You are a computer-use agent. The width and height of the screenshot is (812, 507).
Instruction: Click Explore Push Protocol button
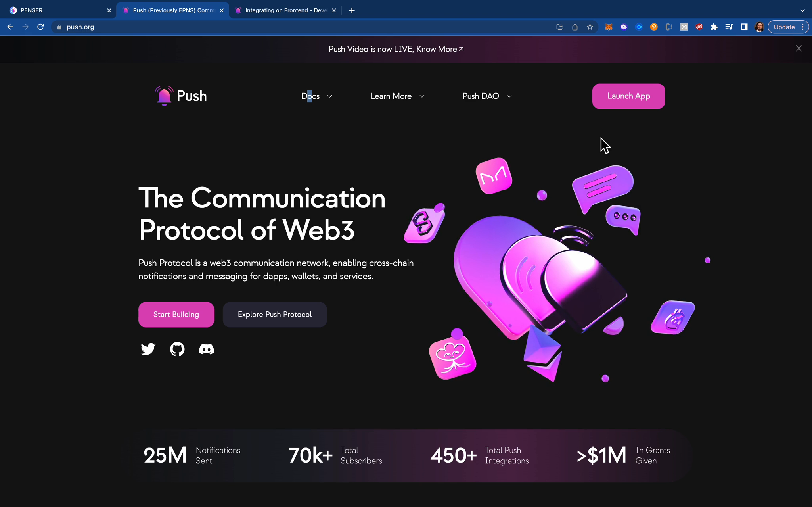(x=274, y=314)
